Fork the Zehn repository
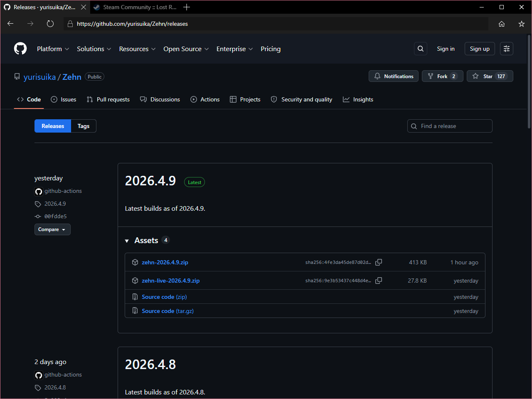This screenshot has height=399, width=532. [443, 76]
